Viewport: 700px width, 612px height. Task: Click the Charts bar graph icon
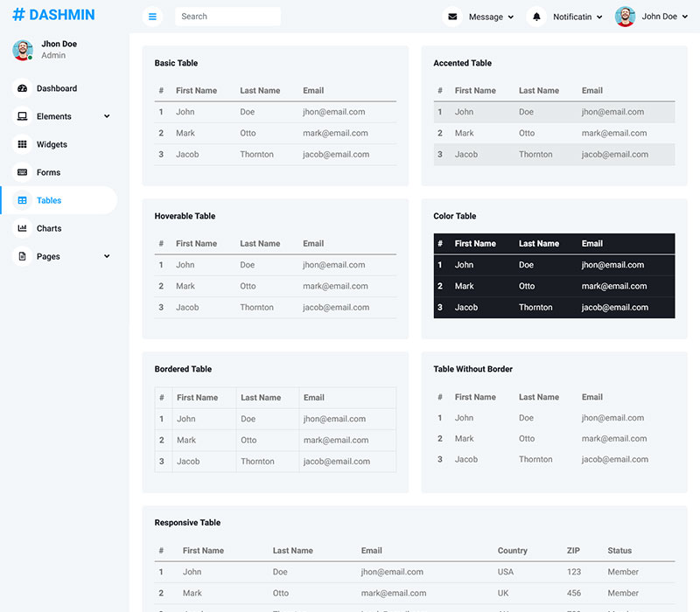[x=23, y=228]
